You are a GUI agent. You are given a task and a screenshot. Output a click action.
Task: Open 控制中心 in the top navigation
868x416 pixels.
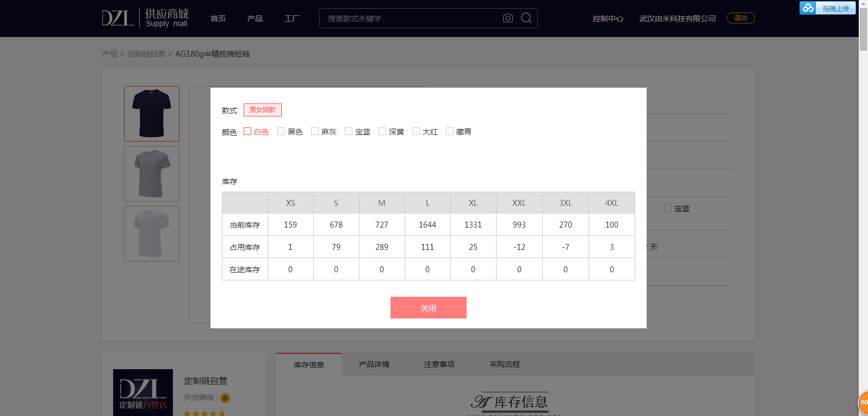click(608, 19)
